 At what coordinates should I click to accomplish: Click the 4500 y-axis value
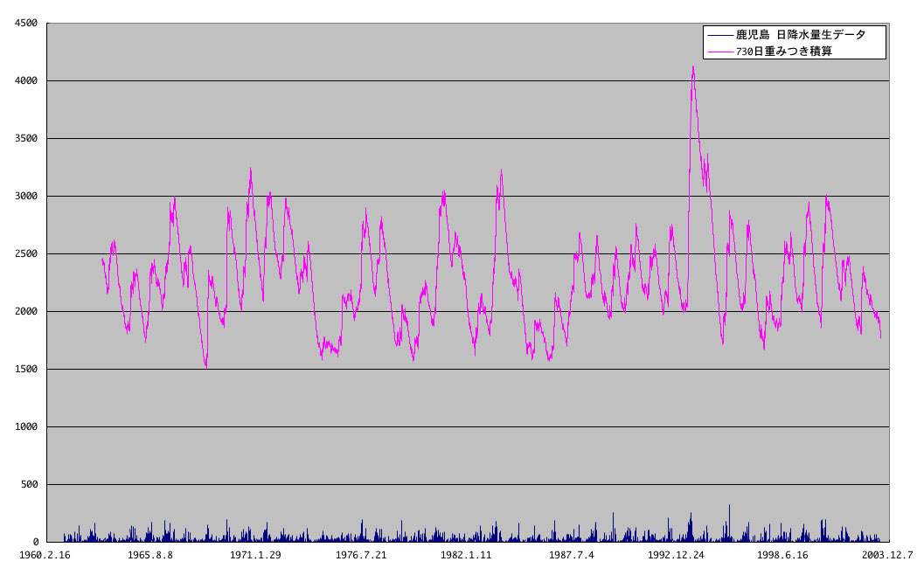click(25, 24)
